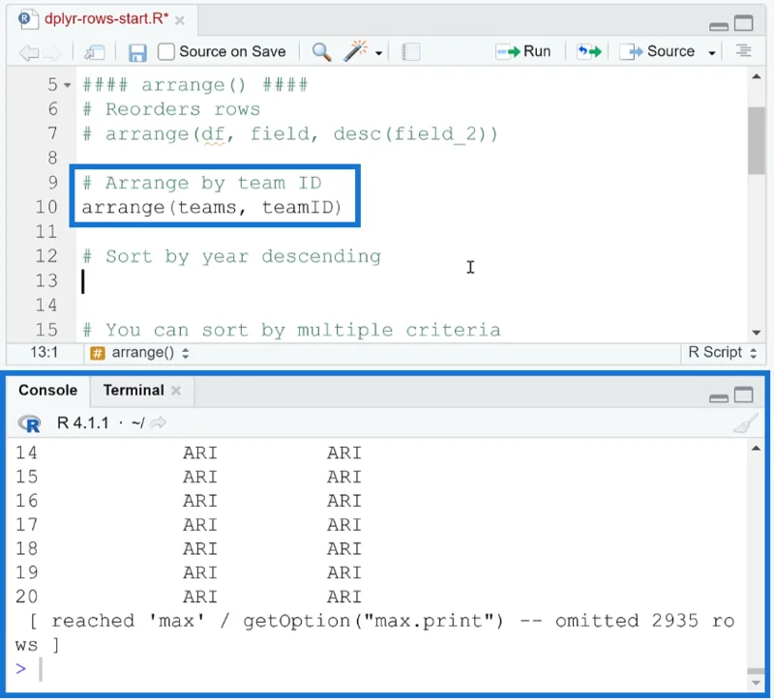Show document in new window icon
Screen dimensions: 774x700
tap(94, 52)
